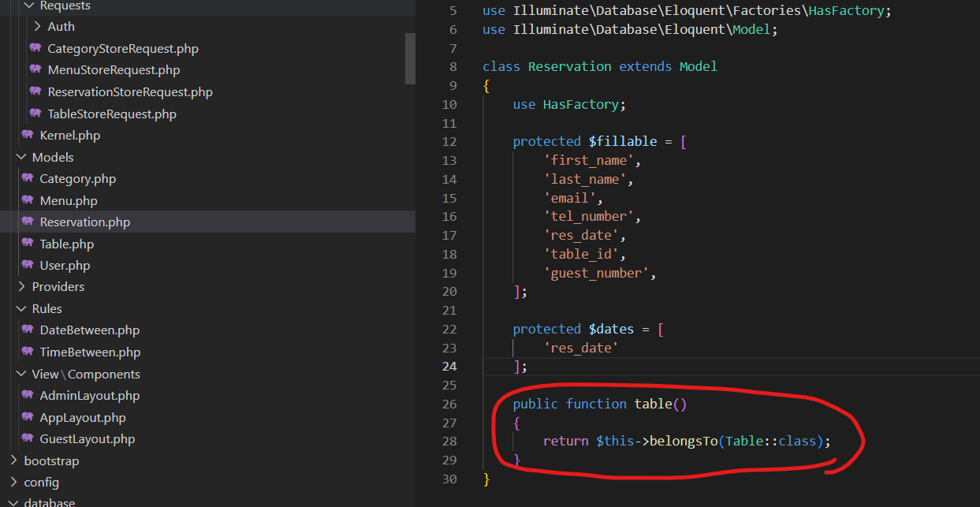Screen dimensions: 980x507
Task: Click PHP icon next to MenuStoreRequest.php
Action: click(x=35, y=70)
